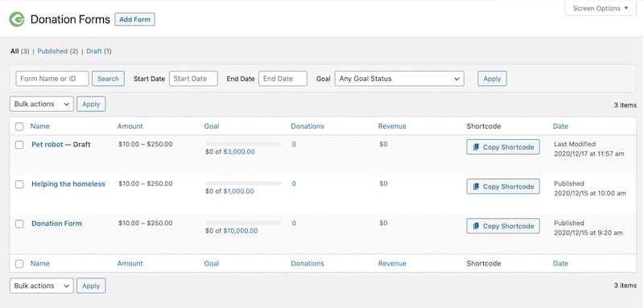Click donations count for Donation Form
This screenshot has width=644, height=308.
294,224
